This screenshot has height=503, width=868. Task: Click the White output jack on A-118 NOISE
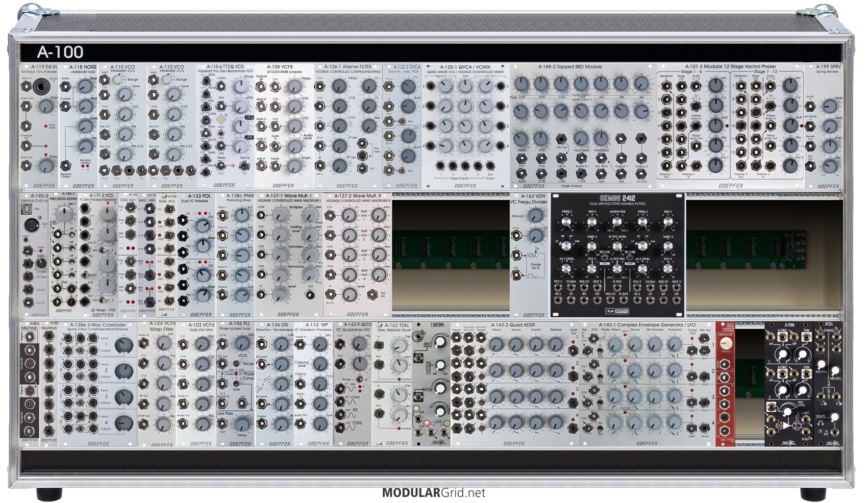pyautogui.click(x=66, y=87)
